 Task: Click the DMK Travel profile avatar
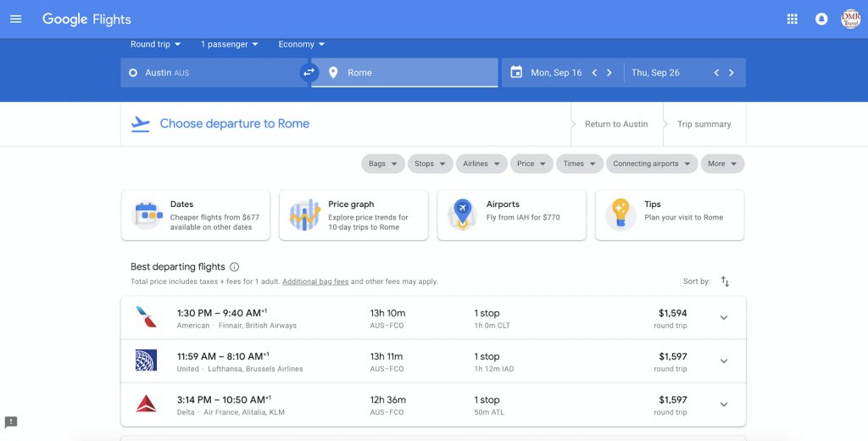(x=849, y=19)
